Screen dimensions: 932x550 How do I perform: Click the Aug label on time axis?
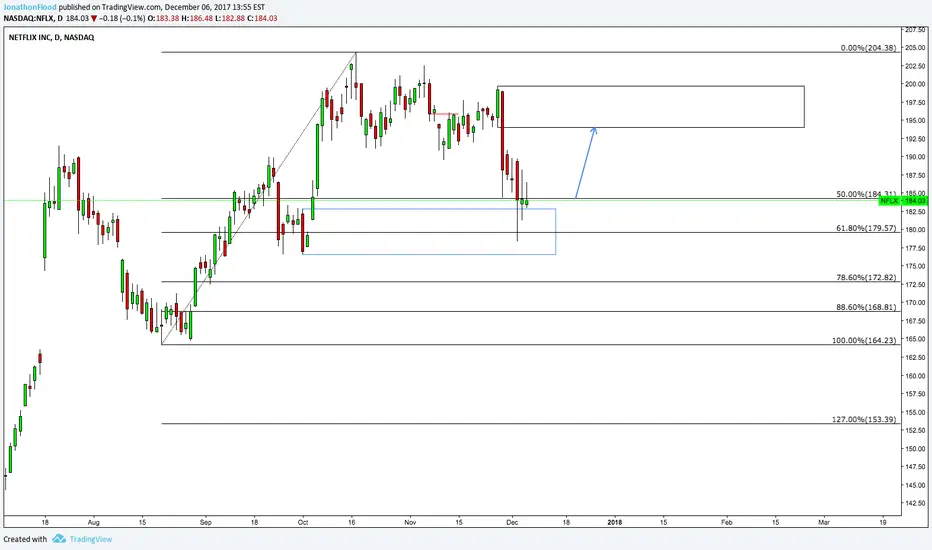pyautogui.click(x=93, y=523)
